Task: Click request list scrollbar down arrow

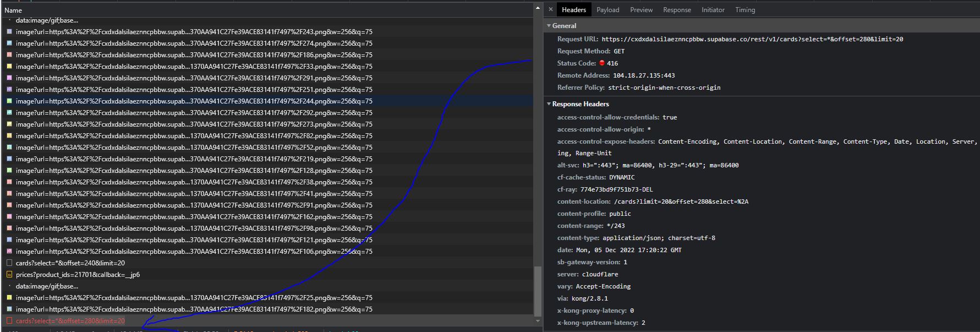Action: point(538,320)
